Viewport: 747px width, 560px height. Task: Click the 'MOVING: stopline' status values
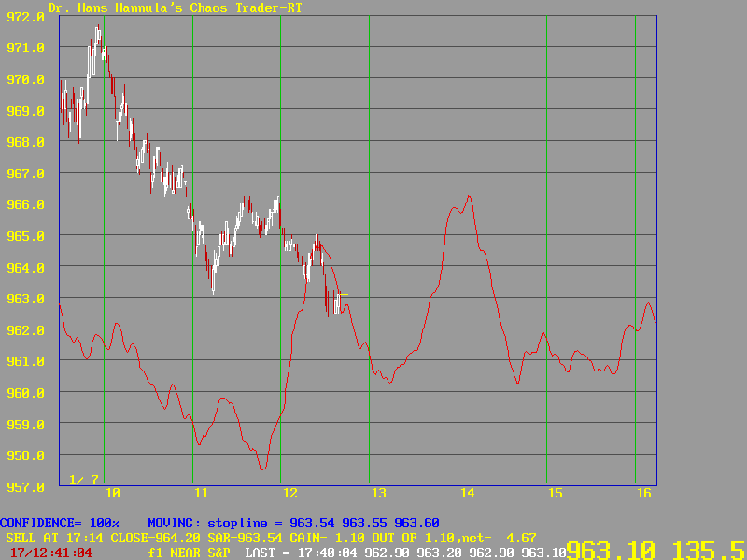coord(293,524)
